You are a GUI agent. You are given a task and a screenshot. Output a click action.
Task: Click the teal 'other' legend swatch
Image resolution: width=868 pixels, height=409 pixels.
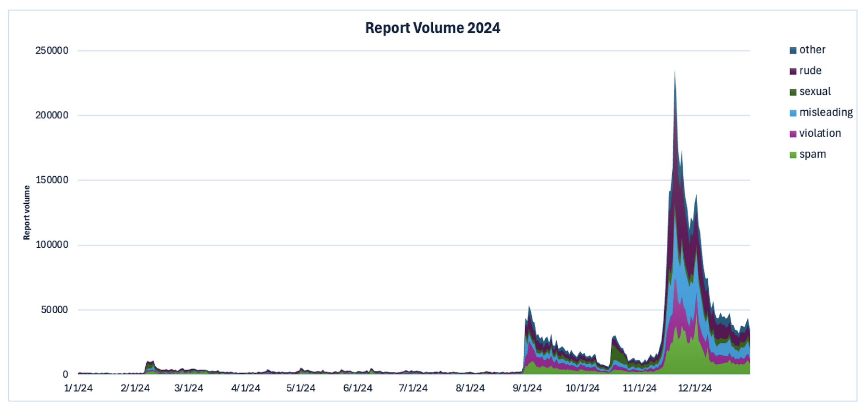click(793, 50)
